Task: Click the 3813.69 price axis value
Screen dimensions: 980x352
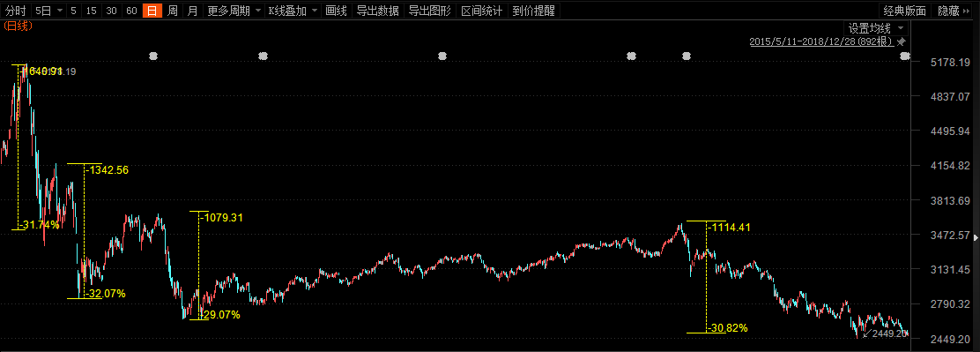Action: click(x=949, y=200)
